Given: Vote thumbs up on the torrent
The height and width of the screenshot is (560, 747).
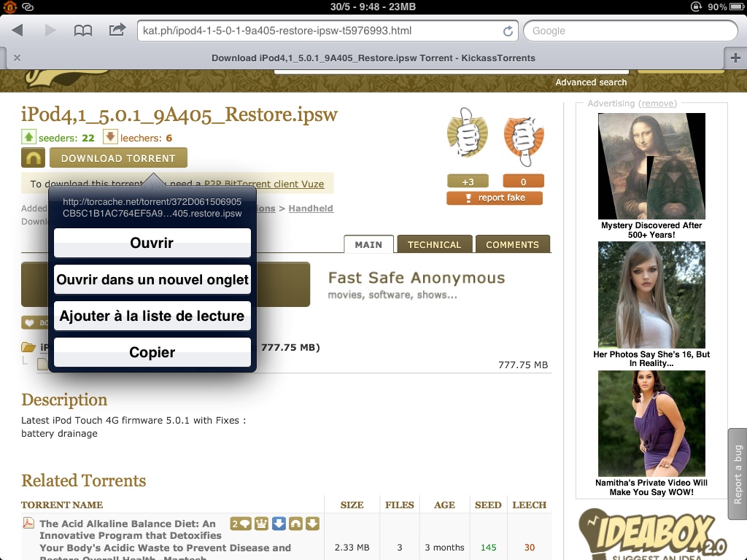Looking at the screenshot, I should point(468,133).
